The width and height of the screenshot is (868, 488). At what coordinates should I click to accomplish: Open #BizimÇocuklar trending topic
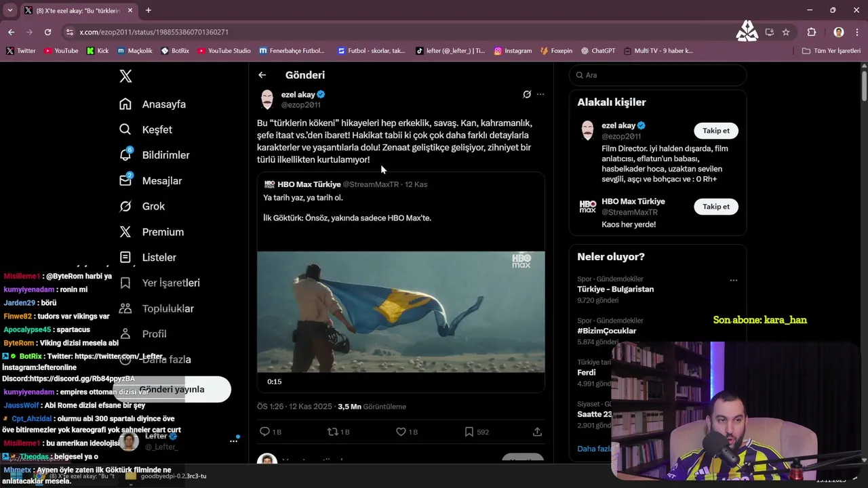606,331
